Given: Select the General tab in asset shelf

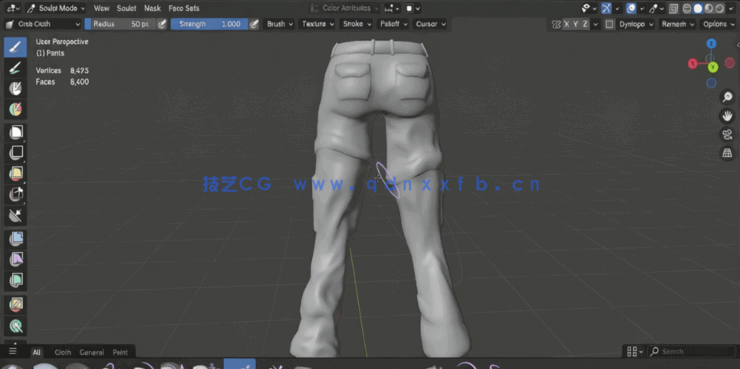Looking at the screenshot, I should [x=92, y=352].
